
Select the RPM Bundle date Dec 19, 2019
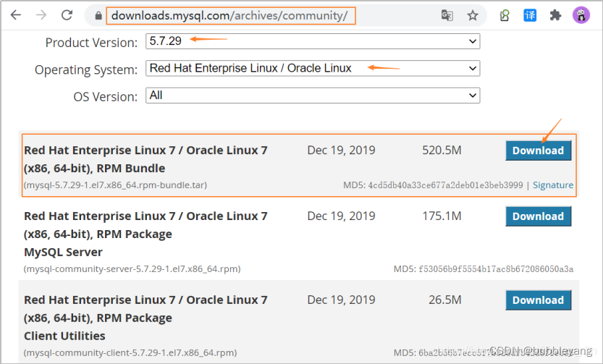341,151
